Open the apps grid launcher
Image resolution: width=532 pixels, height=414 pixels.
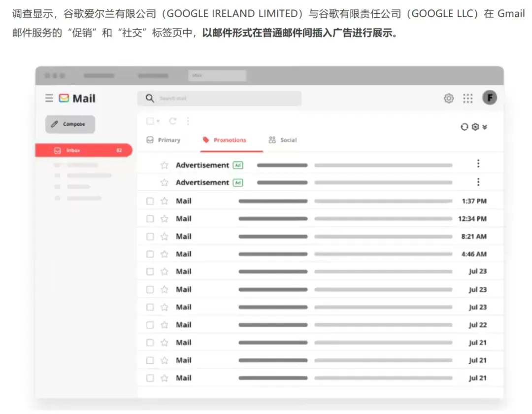tap(468, 99)
